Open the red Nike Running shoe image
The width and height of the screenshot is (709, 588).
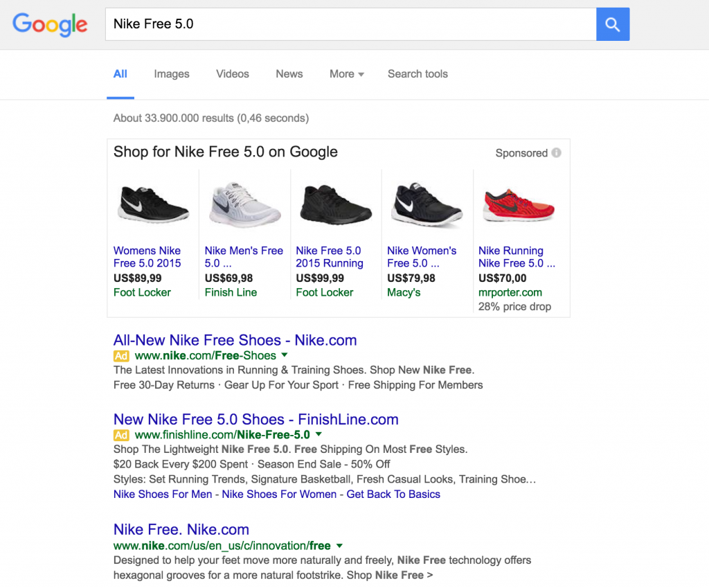tap(518, 205)
